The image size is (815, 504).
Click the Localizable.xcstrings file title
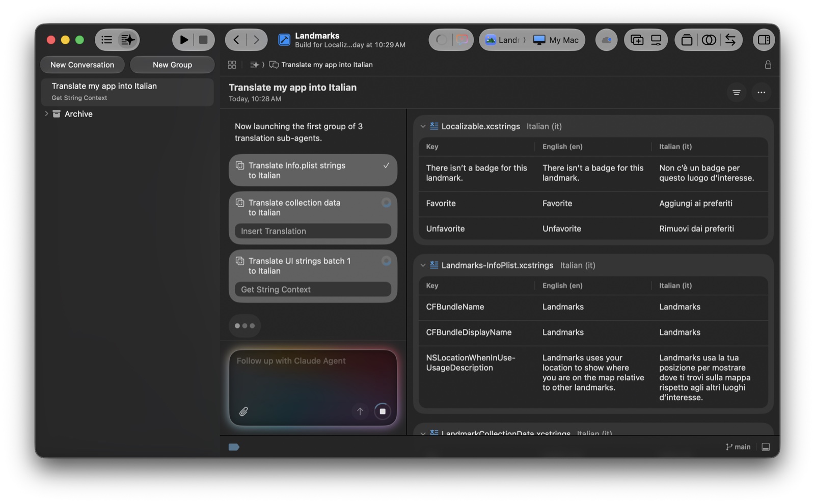point(480,126)
